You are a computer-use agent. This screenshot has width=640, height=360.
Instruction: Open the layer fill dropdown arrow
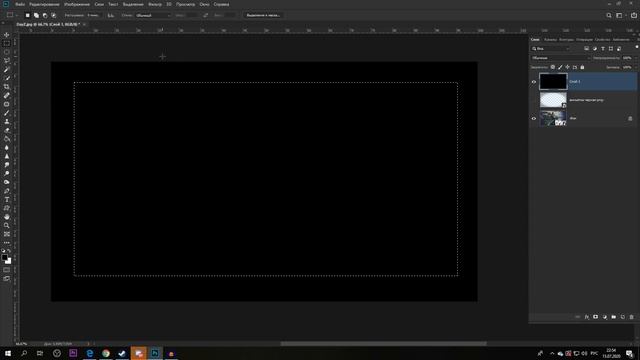[x=636, y=67]
